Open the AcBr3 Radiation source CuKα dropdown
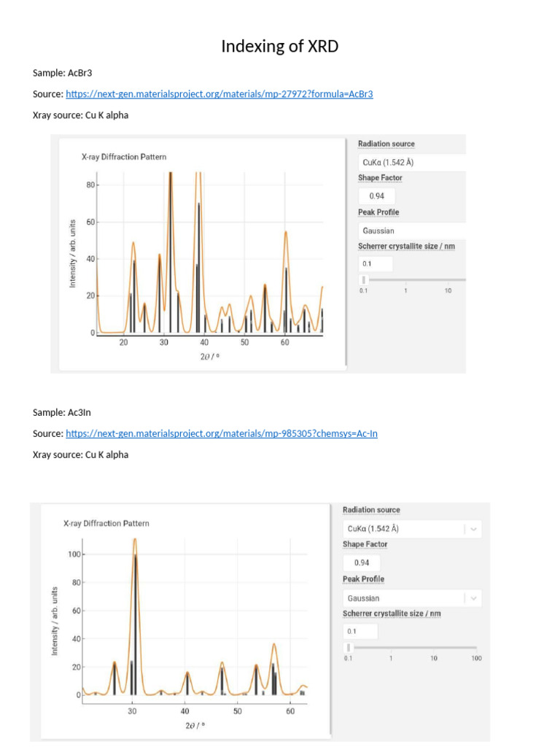This screenshot has height=747, width=560. point(411,162)
